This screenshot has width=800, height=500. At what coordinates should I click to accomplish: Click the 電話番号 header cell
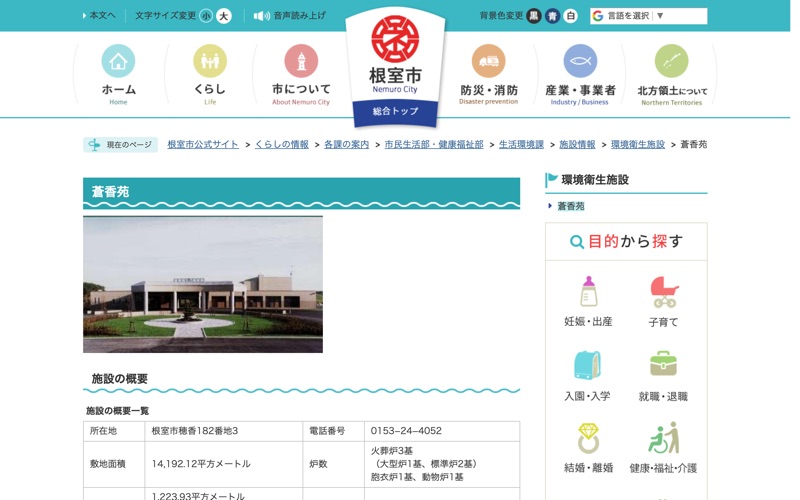tap(333, 431)
